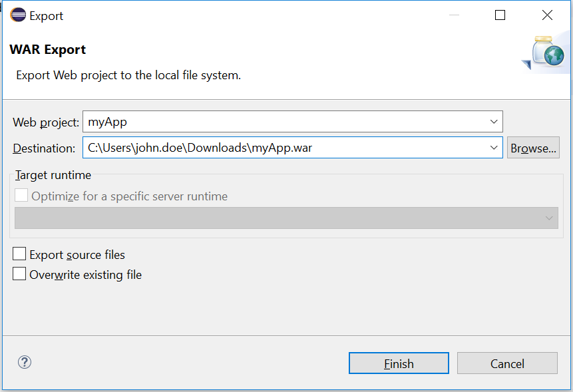Click the "Web project:" label
Screen dimensions: 573x392
click(x=46, y=122)
